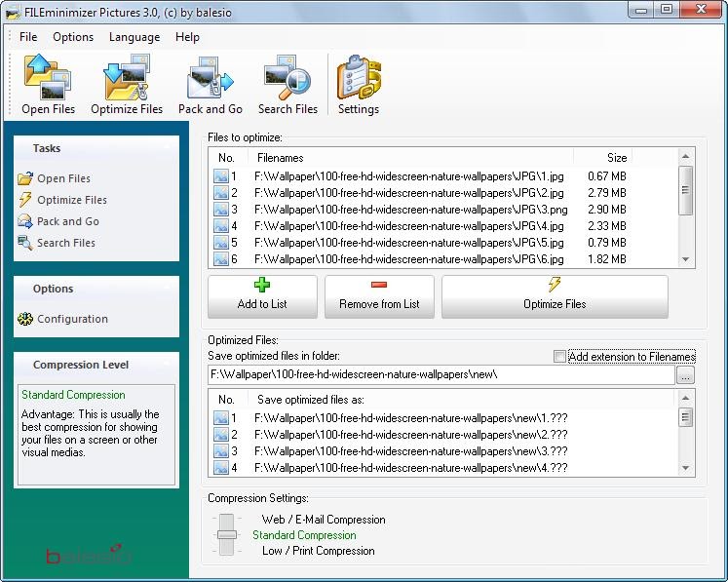Click Files to optimize list scroll down arrow
728x582 pixels.
tap(686, 259)
